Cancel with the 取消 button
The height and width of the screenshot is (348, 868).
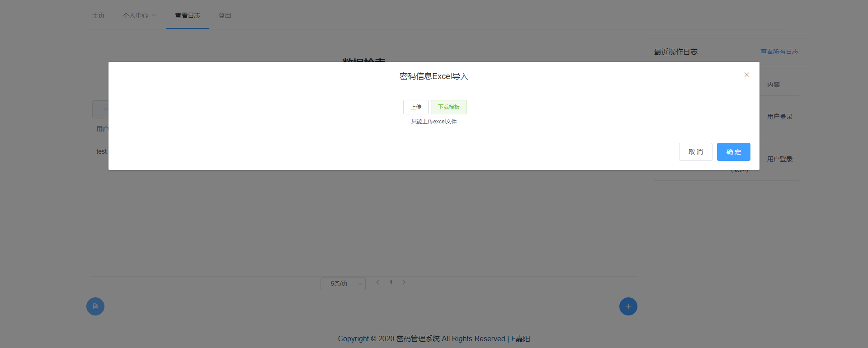click(x=695, y=152)
